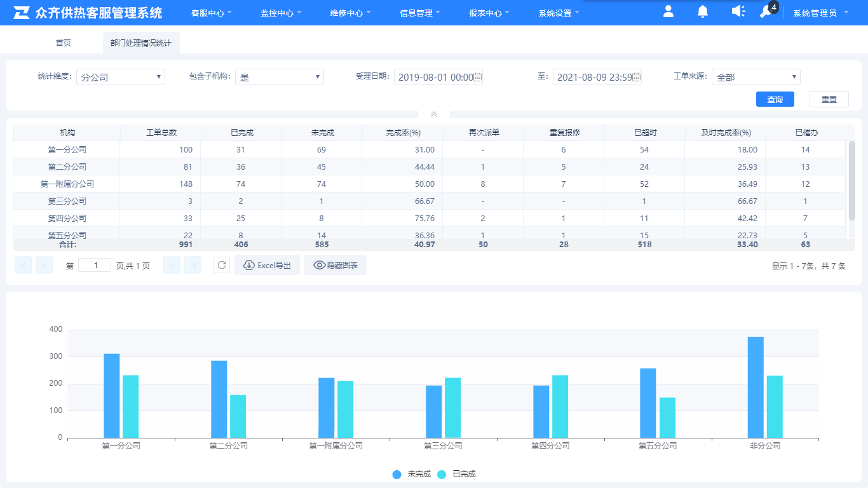Click the user profile icon in header
This screenshot has width=868, height=488.
pyautogui.click(x=668, y=11)
